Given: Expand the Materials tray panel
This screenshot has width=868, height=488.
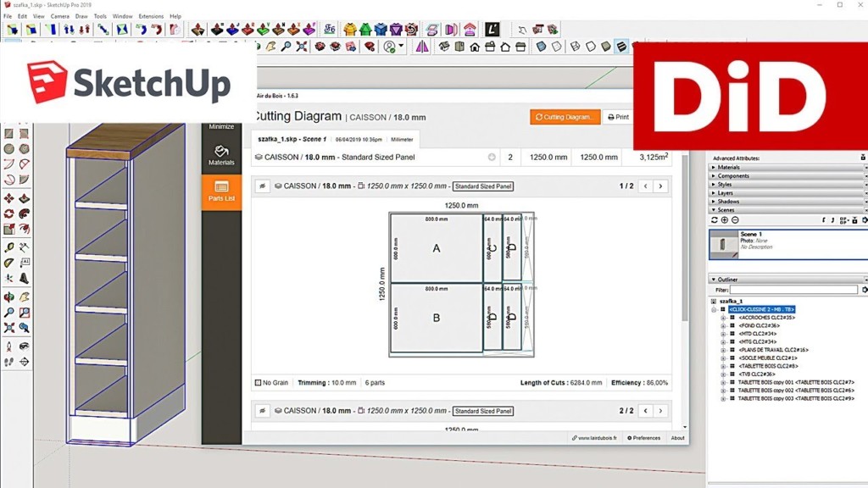Looking at the screenshot, I should pos(713,168).
